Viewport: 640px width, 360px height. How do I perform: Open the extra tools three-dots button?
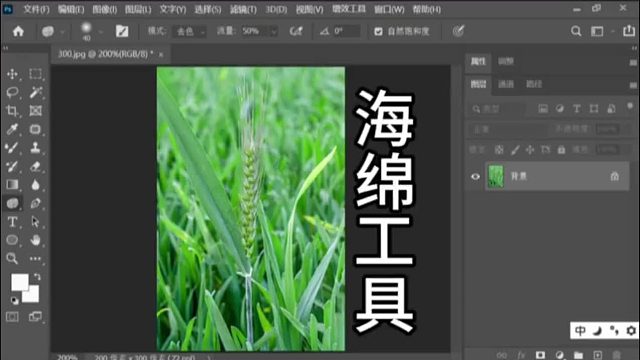[36, 258]
